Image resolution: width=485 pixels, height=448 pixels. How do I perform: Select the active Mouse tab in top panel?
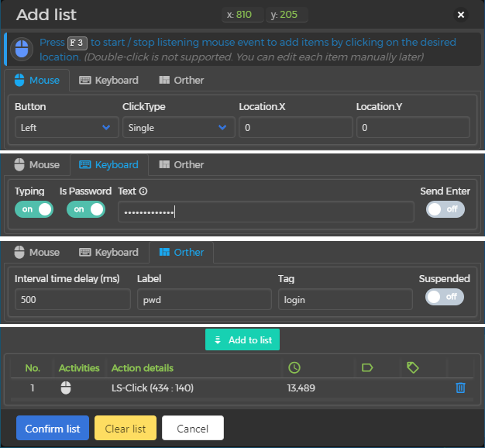tap(37, 80)
